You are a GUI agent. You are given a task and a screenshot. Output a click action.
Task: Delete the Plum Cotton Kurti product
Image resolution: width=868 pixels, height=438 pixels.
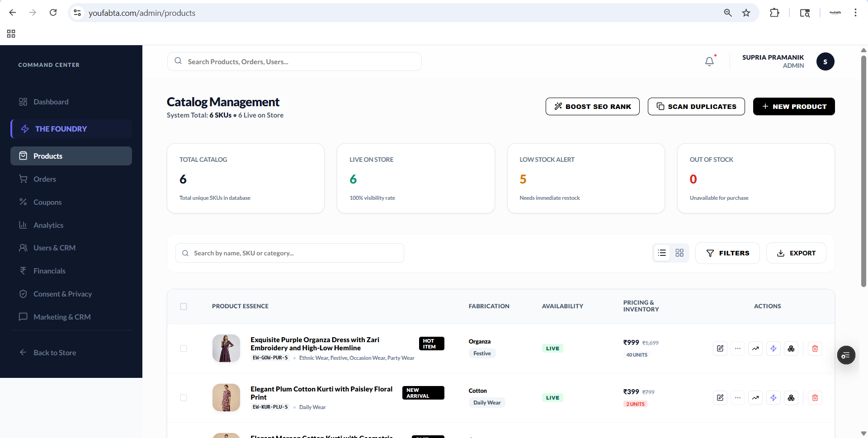(815, 398)
